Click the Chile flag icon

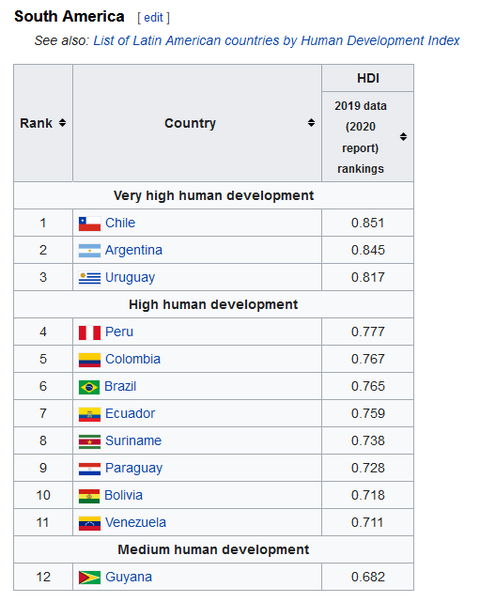coord(89,223)
